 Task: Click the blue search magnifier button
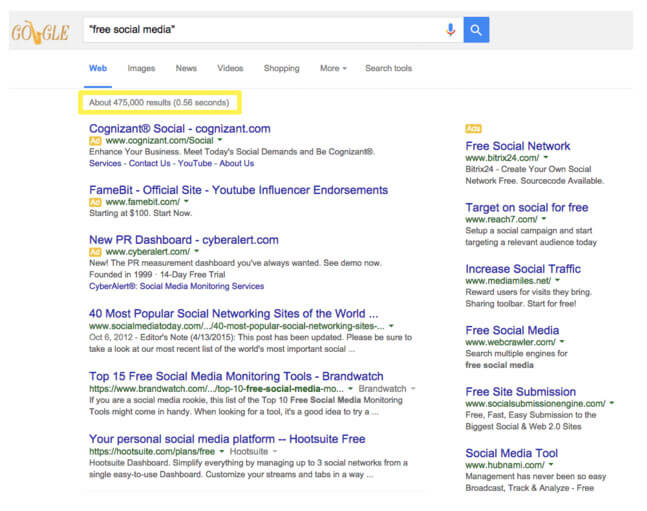pos(476,30)
